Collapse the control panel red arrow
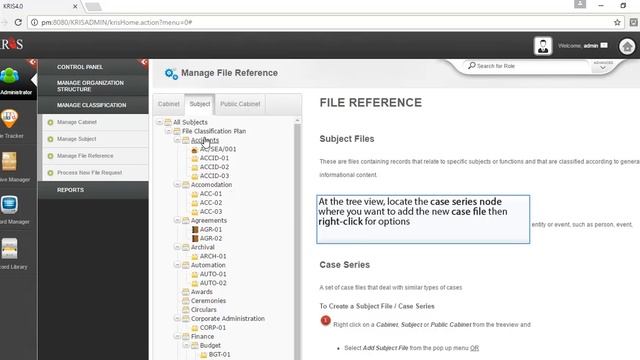Screen dimensions: 640x360 tap(144, 62)
